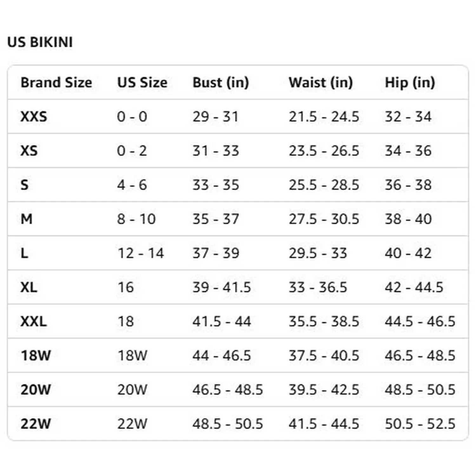
Task: Click the Brand Size column header
Action: click(x=56, y=83)
